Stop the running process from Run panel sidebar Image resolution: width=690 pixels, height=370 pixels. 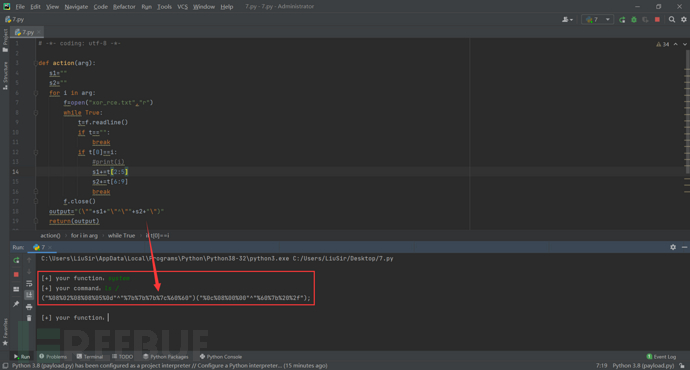click(x=16, y=275)
